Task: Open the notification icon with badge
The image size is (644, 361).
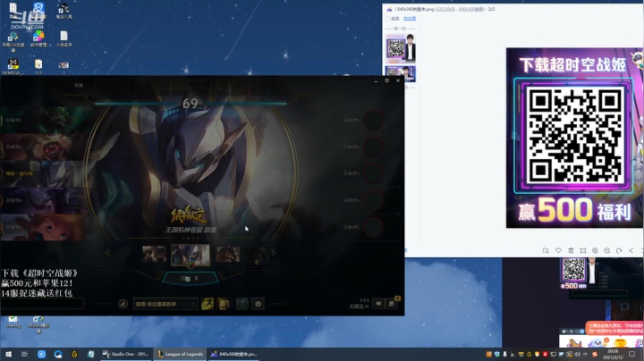Action: pos(392,303)
